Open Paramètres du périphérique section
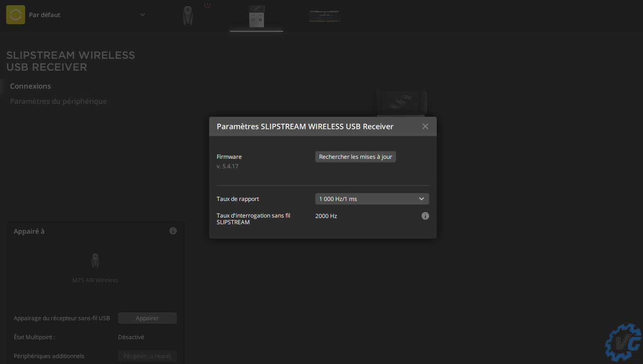Image resolution: width=643 pixels, height=364 pixels. click(58, 101)
